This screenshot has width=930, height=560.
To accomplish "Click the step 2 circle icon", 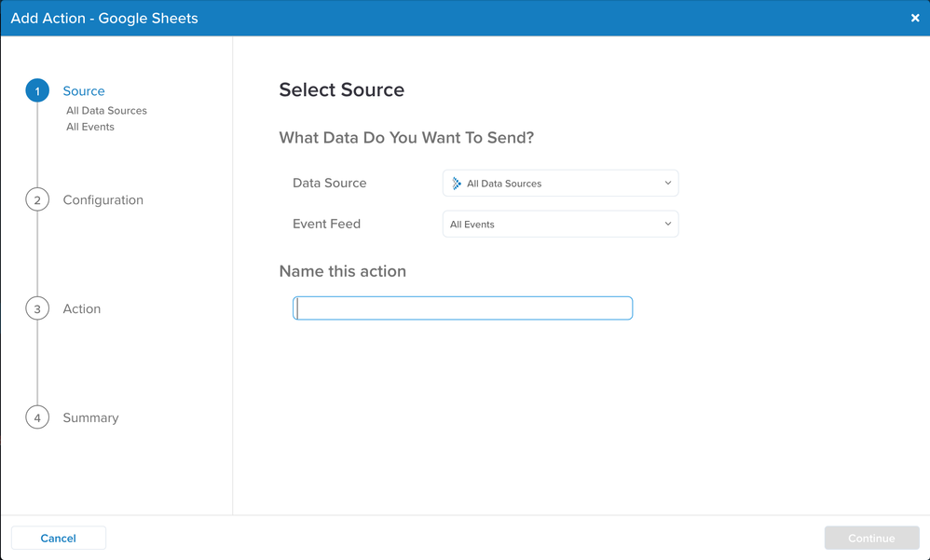I will coord(37,200).
